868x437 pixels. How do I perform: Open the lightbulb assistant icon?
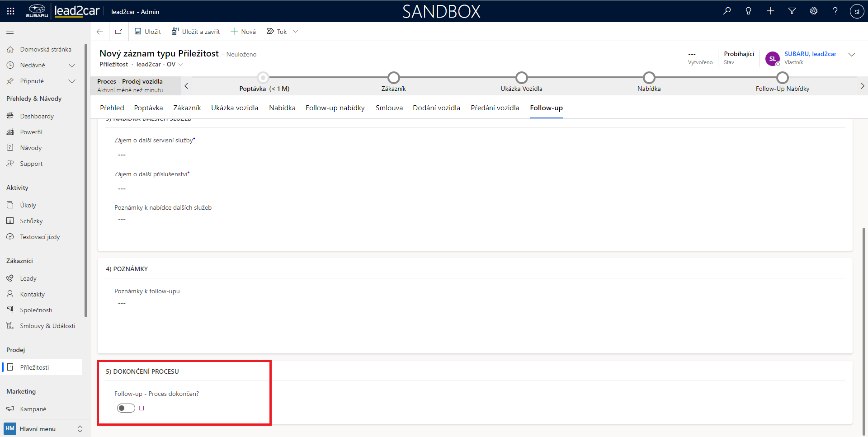(748, 11)
